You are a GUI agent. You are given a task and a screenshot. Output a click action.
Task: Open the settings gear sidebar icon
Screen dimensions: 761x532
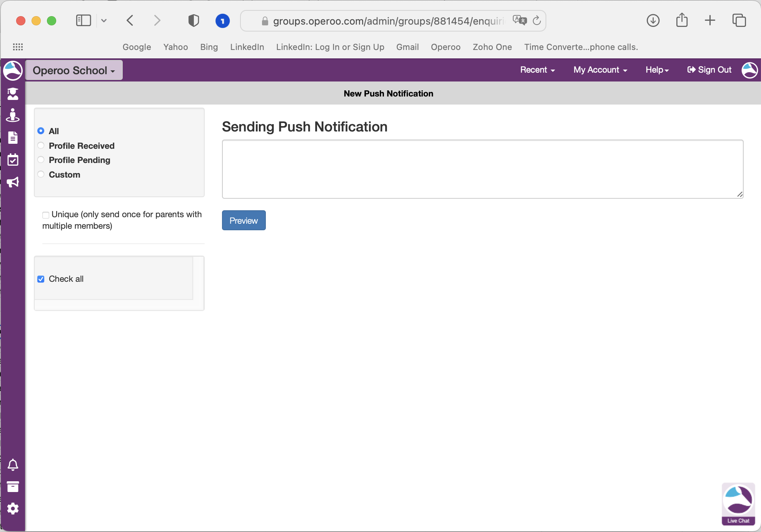click(13, 509)
